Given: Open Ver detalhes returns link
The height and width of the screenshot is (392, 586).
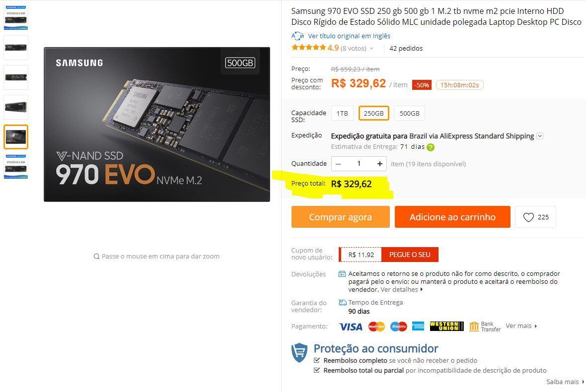Looking at the screenshot, I should pos(402,289).
